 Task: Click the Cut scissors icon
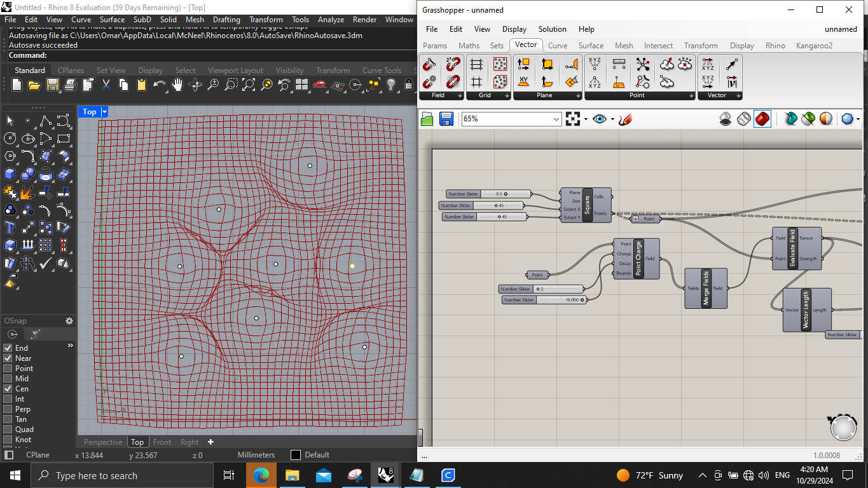click(106, 85)
